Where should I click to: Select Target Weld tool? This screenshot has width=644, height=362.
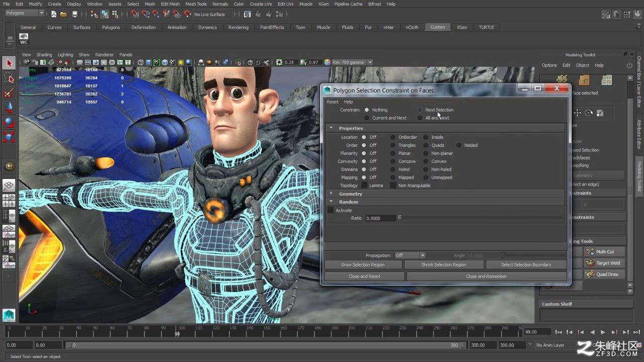(x=605, y=263)
